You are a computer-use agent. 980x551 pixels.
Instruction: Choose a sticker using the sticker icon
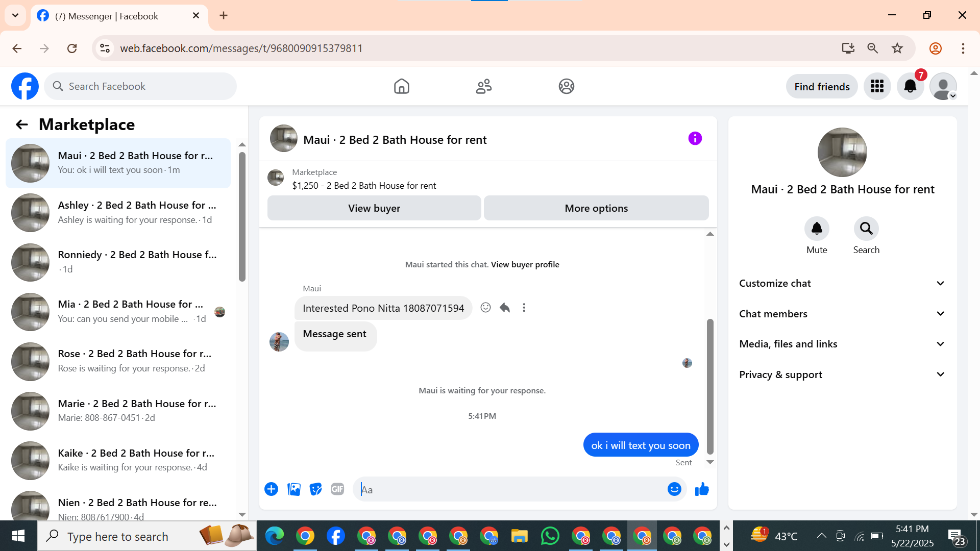point(316,489)
